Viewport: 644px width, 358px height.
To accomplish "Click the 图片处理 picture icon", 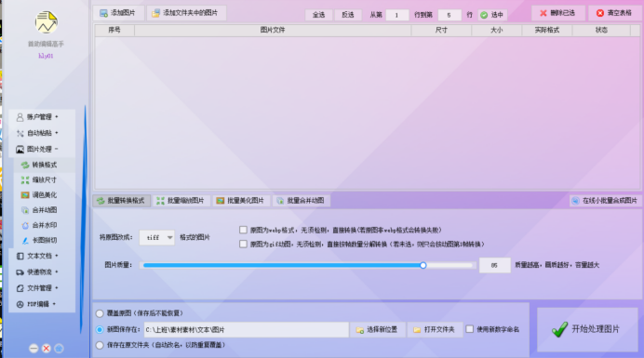I will click(20, 150).
